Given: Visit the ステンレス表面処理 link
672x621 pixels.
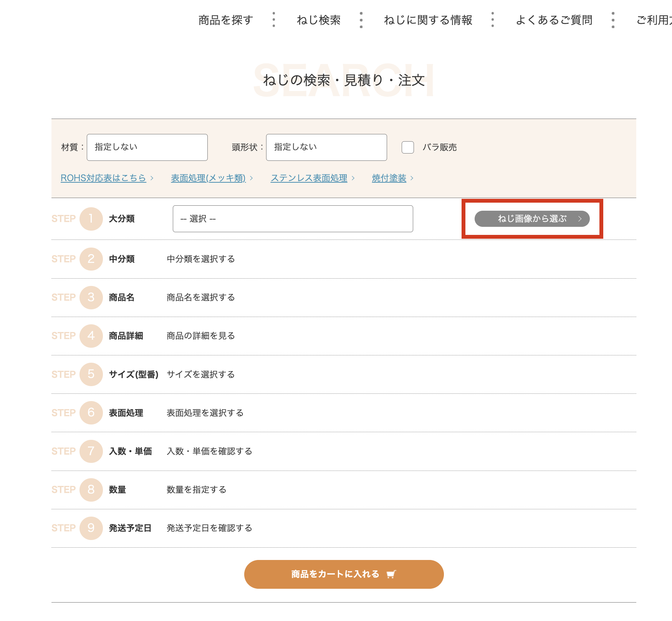Looking at the screenshot, I should (309, 178).
